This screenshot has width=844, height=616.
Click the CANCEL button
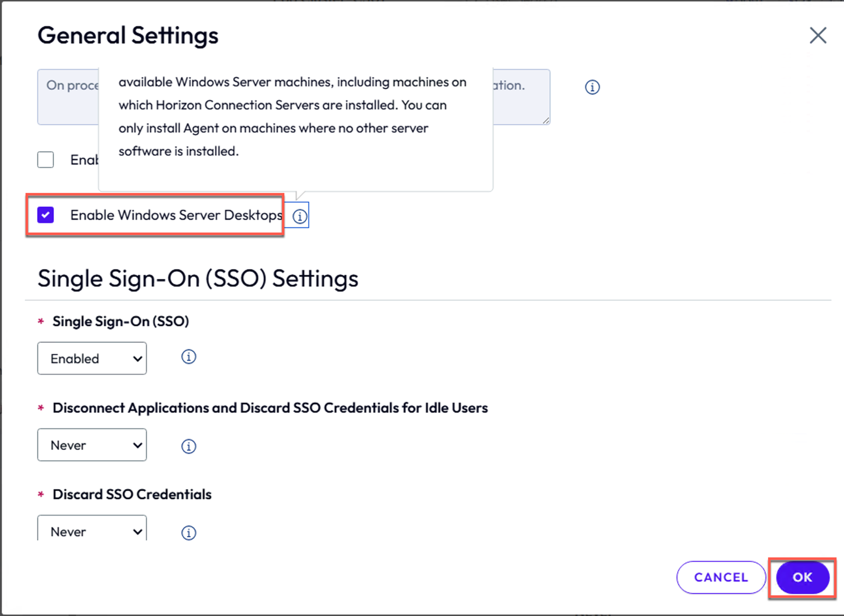721,577
